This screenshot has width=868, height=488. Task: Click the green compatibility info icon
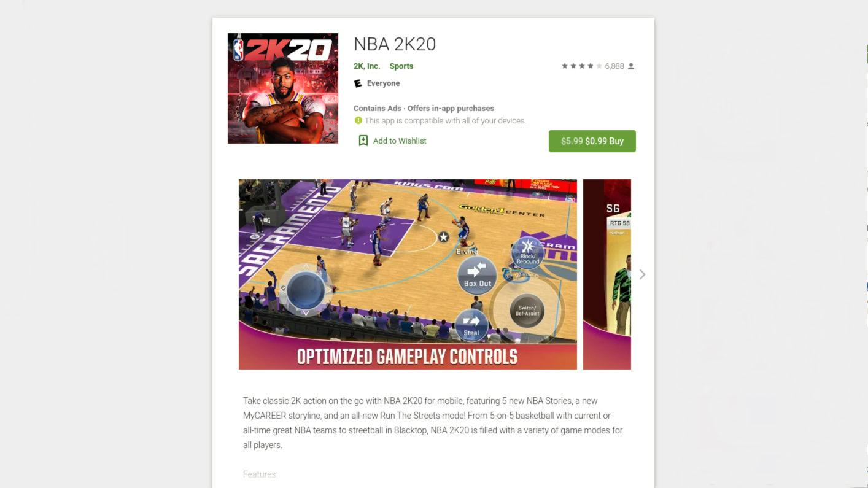[358, 120]
